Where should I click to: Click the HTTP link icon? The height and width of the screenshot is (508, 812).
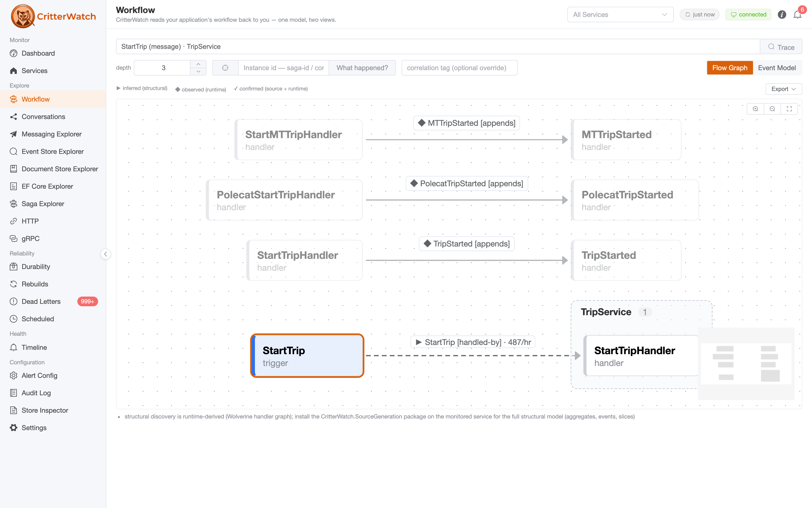click(x=14, y=221)
